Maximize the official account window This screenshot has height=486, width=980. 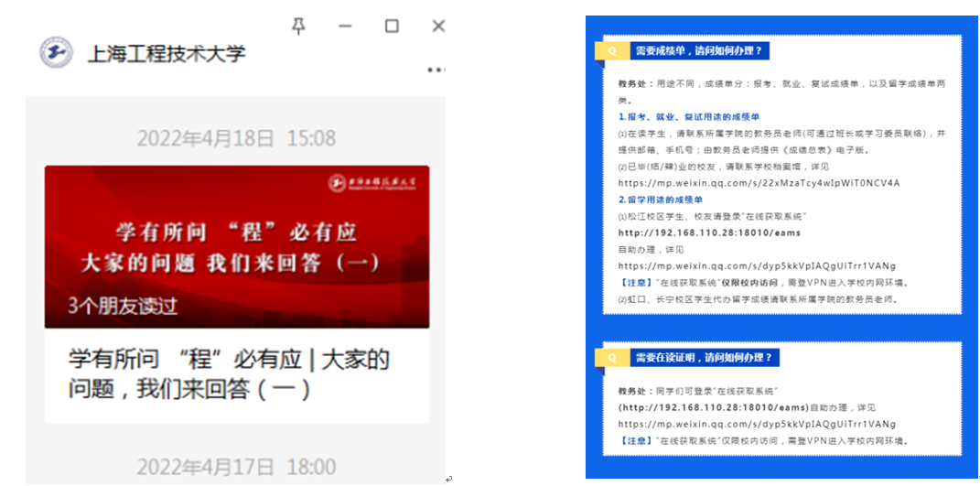coord(392,26)
